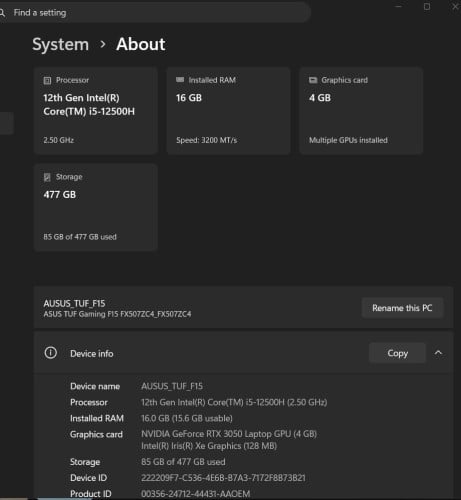The image size is (461, 500).
Task: Click the search magnifier icon
Action: [x=2, y=13]
